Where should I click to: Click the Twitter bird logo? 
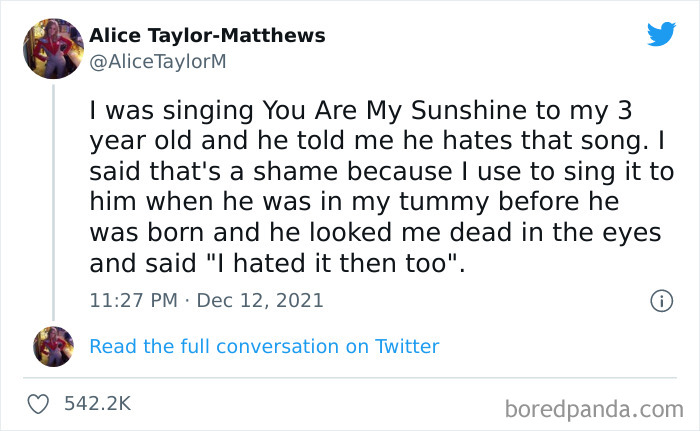[661, 34]
